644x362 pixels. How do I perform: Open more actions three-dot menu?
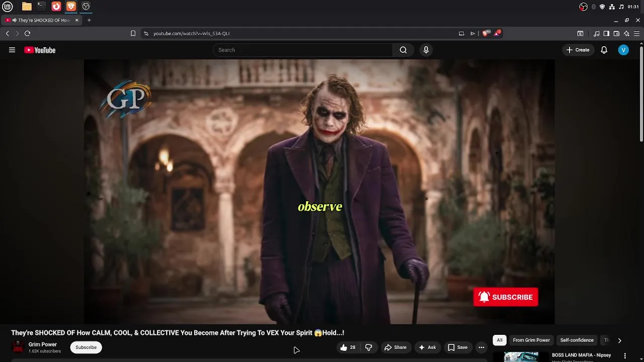point(481,347)
